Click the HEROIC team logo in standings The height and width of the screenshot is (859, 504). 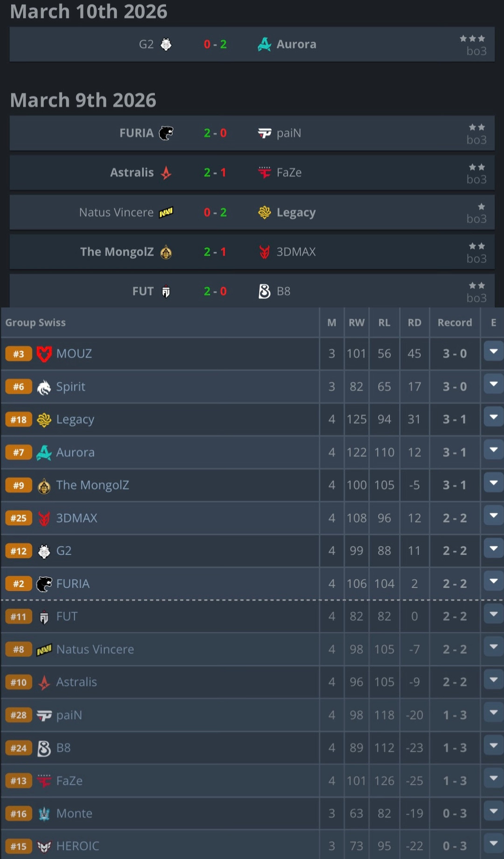pos(44,846)
